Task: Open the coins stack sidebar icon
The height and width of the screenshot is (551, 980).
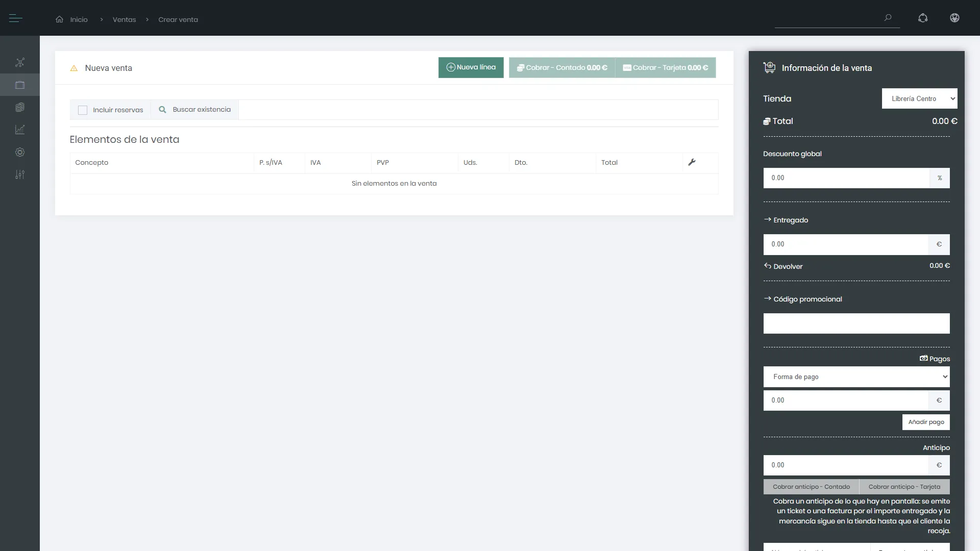Action: coord(20,107)
